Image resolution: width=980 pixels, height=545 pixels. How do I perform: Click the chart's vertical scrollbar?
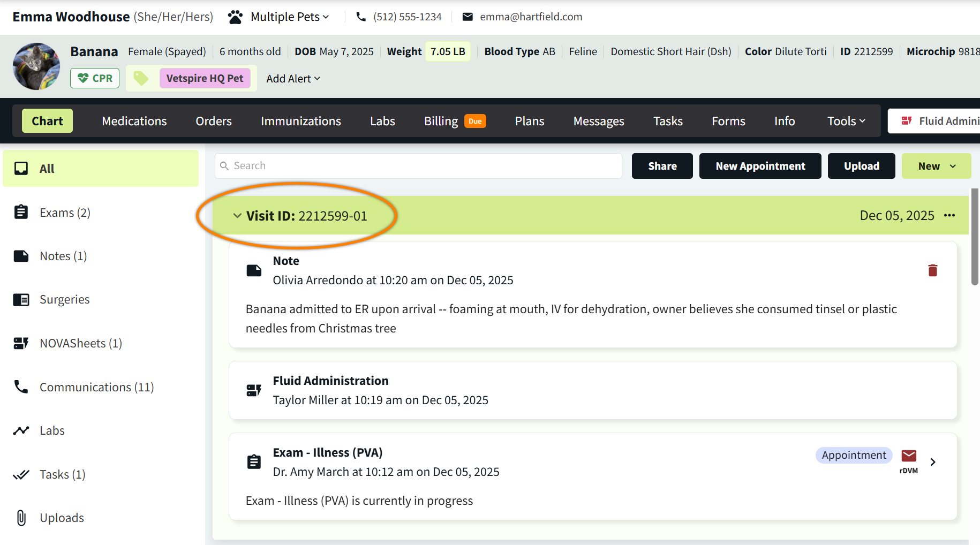tap(975, 237)
